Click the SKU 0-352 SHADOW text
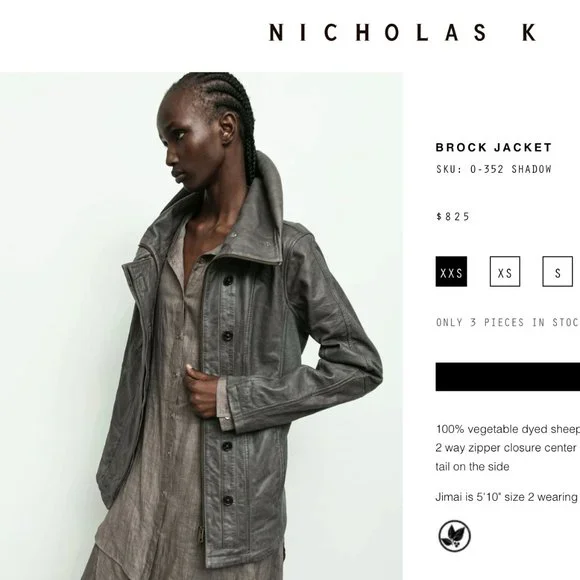 click(x=493, y=169)
